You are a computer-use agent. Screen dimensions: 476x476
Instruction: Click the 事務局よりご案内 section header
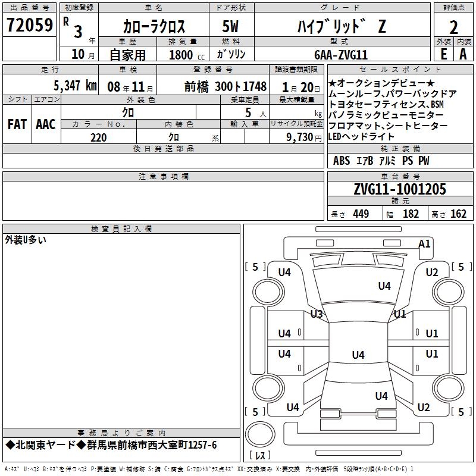[121, 433]
